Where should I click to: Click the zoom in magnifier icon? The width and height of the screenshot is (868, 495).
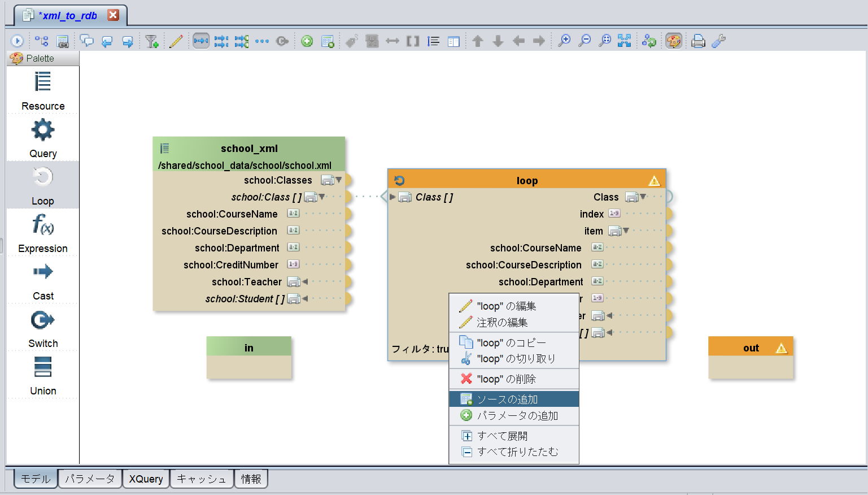564,41
